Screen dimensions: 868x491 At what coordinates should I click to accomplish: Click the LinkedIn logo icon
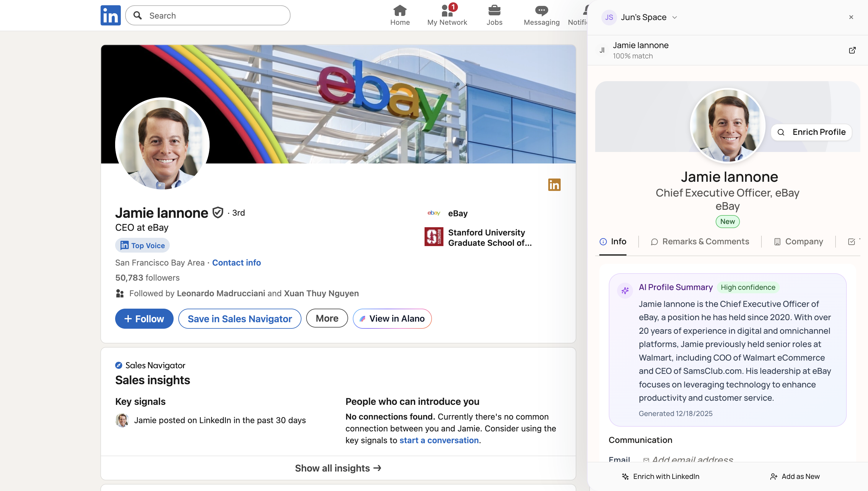click(110, 15)
